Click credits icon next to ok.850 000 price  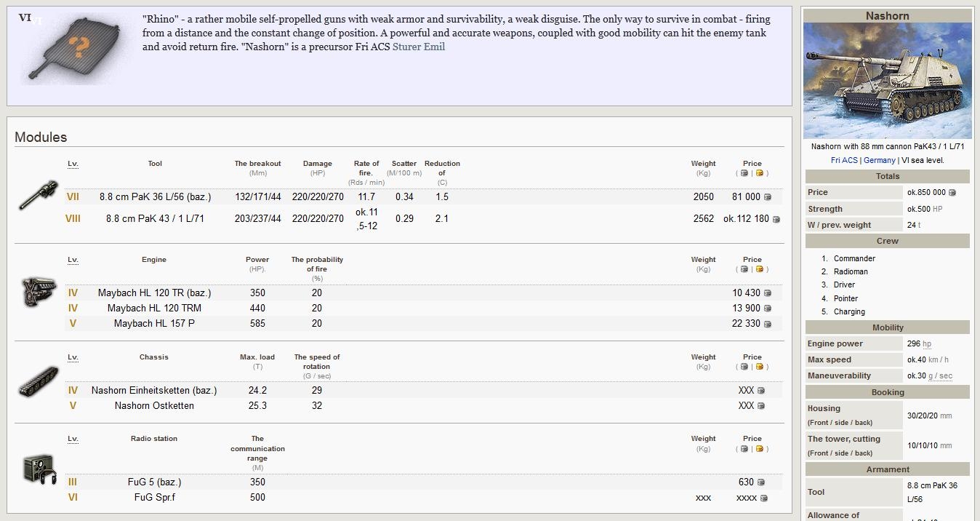[x=952, y=193]
